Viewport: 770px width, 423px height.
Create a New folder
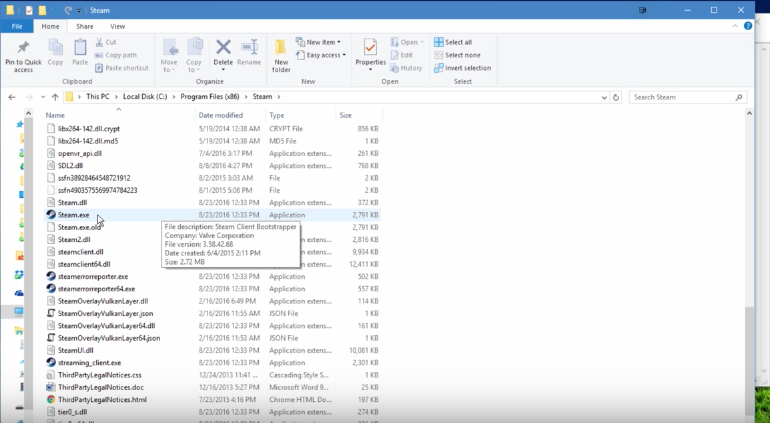[281, 56]
